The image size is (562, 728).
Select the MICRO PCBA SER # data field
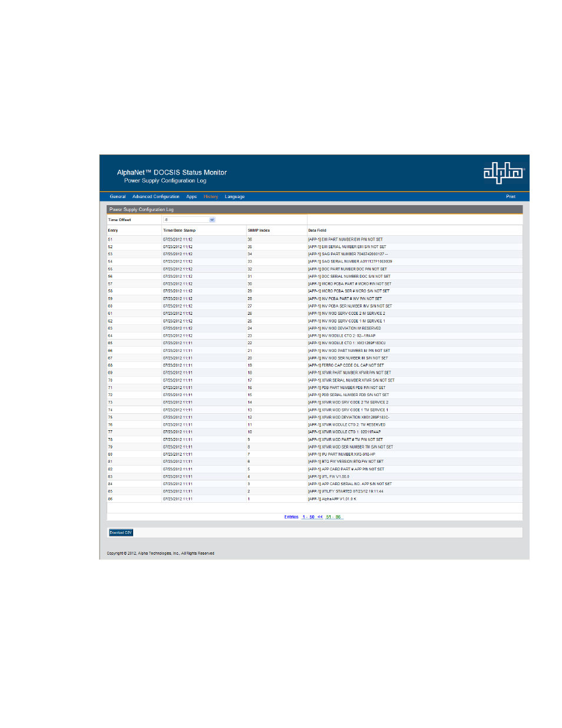pyautogui.click(x=349, y=291)
